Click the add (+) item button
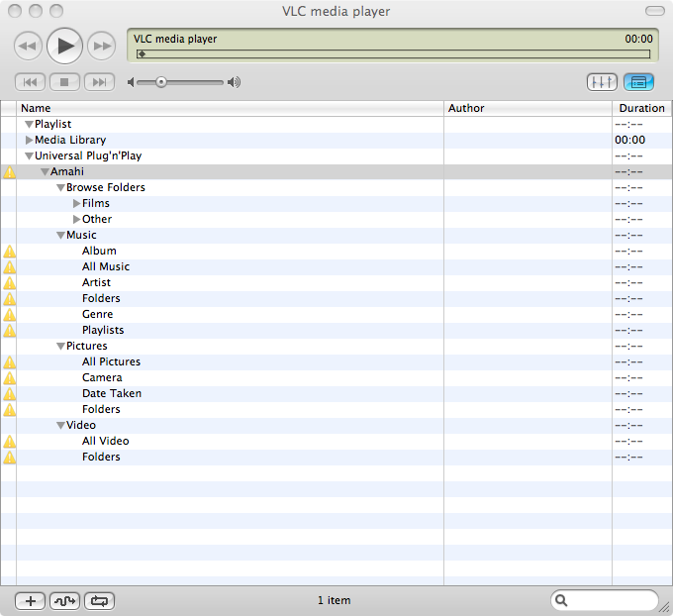This screenshot has height=616, width=673. [x=30, y=601]
